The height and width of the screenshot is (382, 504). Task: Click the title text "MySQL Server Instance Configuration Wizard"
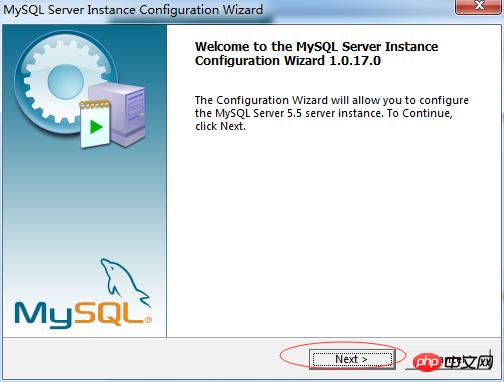coord(133,9)
